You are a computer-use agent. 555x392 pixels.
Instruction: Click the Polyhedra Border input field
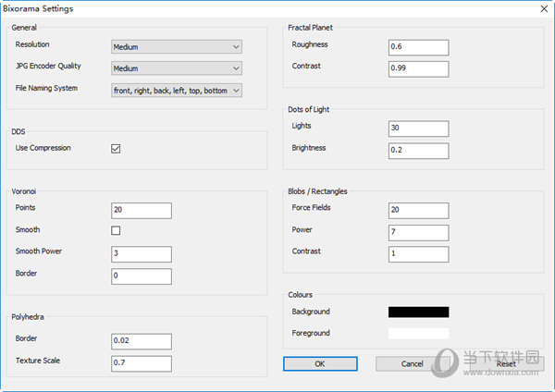[x=142, y=341]
